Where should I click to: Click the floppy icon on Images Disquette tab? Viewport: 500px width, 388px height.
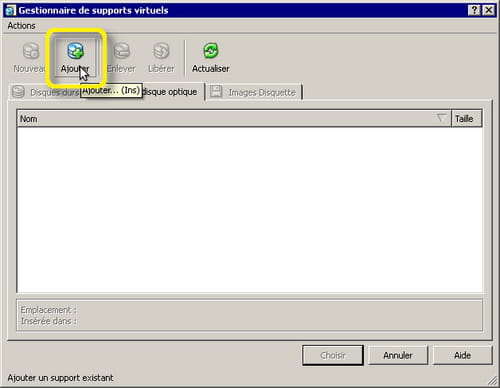point(216,92)
